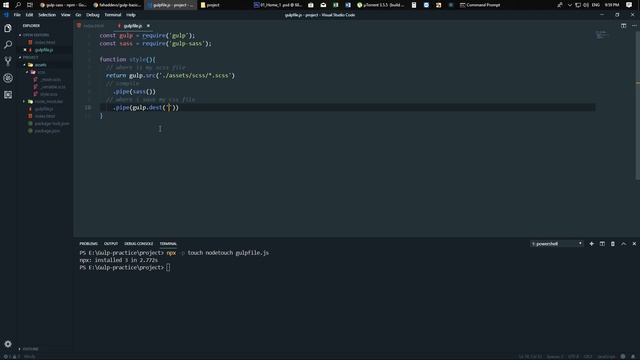
Task: Switch to the Debug Console tab
Action: 138,244
